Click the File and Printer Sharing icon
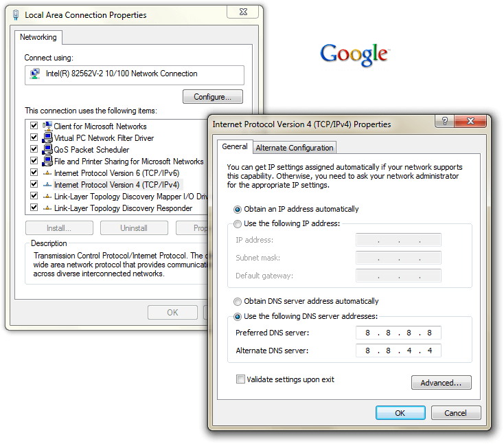The width and height of the screenshot is (504, 444). pyautogui.click(x=47, y=161)
